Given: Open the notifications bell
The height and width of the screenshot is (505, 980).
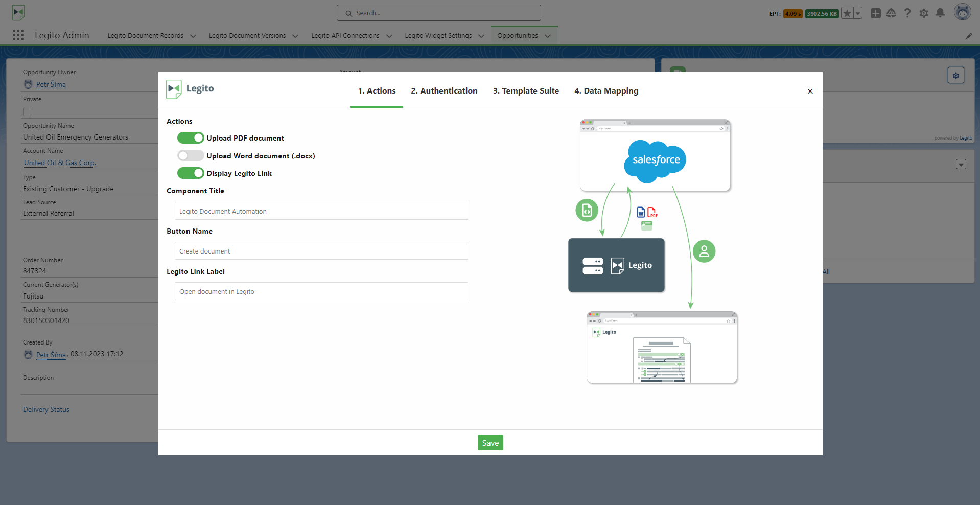Looking at the screenshot, I should tap(940, 13).
